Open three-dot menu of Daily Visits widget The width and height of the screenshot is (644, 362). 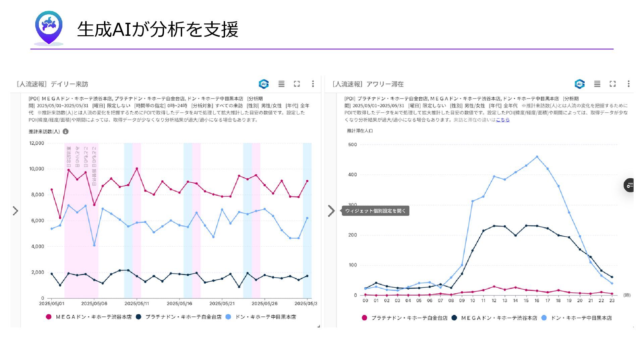click(313, 84)
